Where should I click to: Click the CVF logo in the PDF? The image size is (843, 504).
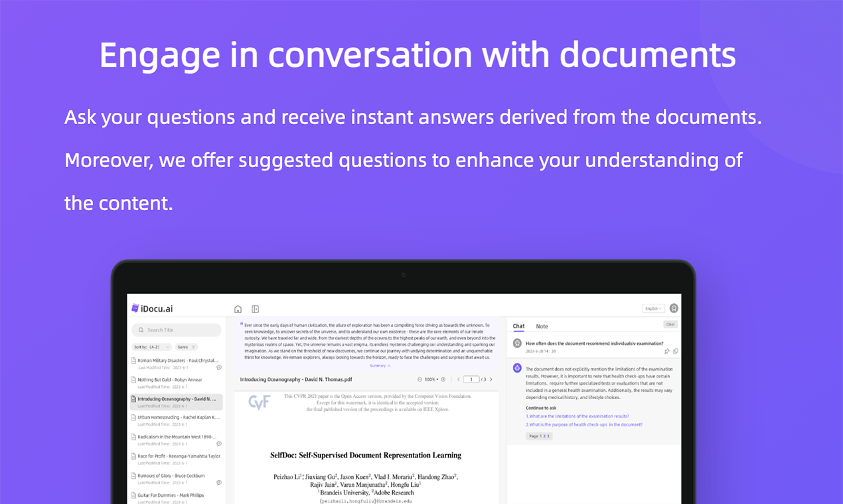tap(259, 402)
